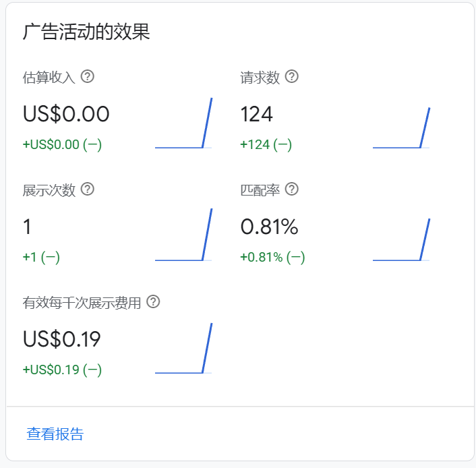
Task: Click the 有效每千次展示费用 sparkline chart
Action: point(183,348)
